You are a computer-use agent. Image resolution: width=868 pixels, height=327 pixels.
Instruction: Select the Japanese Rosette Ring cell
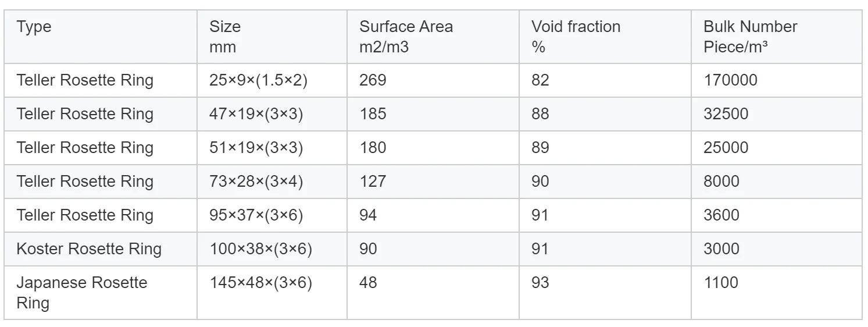(x=82, y=293)
